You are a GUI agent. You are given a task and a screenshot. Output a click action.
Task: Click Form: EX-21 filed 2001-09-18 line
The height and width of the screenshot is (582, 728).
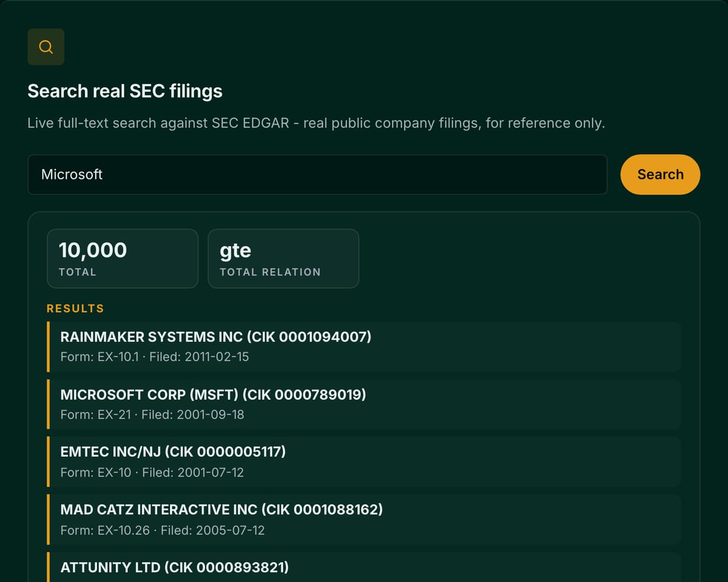click(x=152, y=415)
